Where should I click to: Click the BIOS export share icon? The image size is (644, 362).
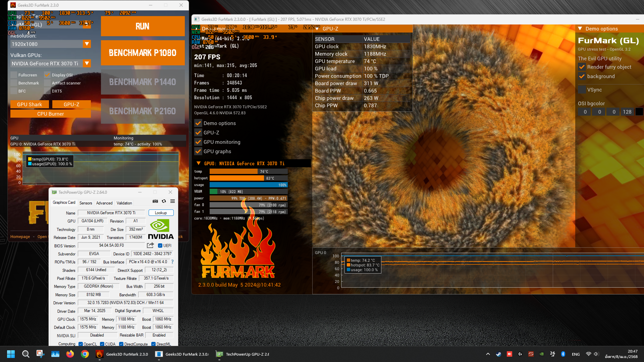click(150, 245)
